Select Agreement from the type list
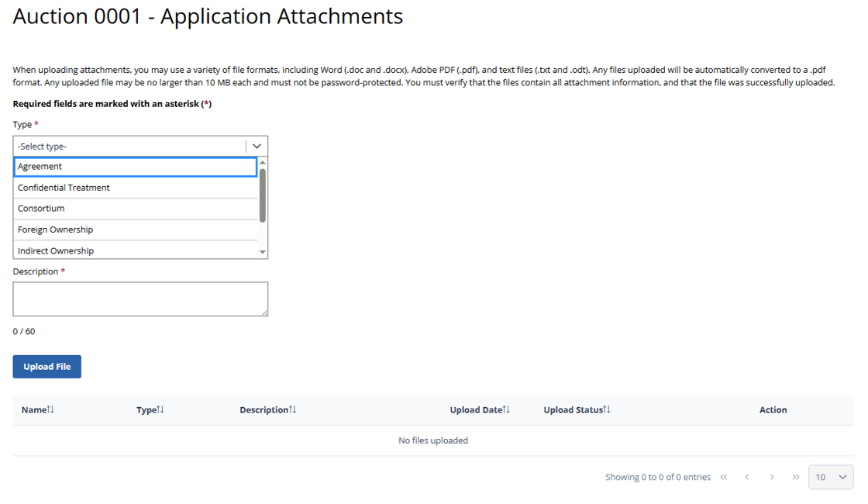The width and height of the screenshot is (868, 504). (x=135, y=167)
